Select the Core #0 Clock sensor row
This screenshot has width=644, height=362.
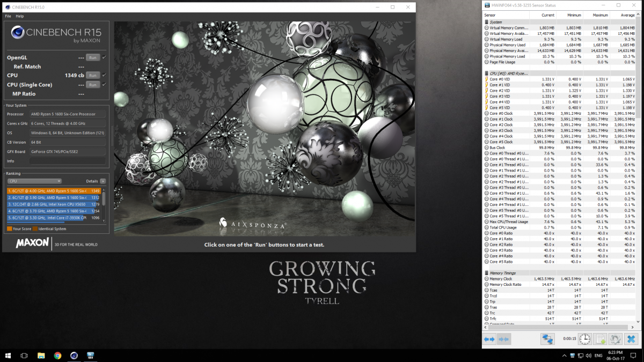pyautogui.click(x=560, y=113)
